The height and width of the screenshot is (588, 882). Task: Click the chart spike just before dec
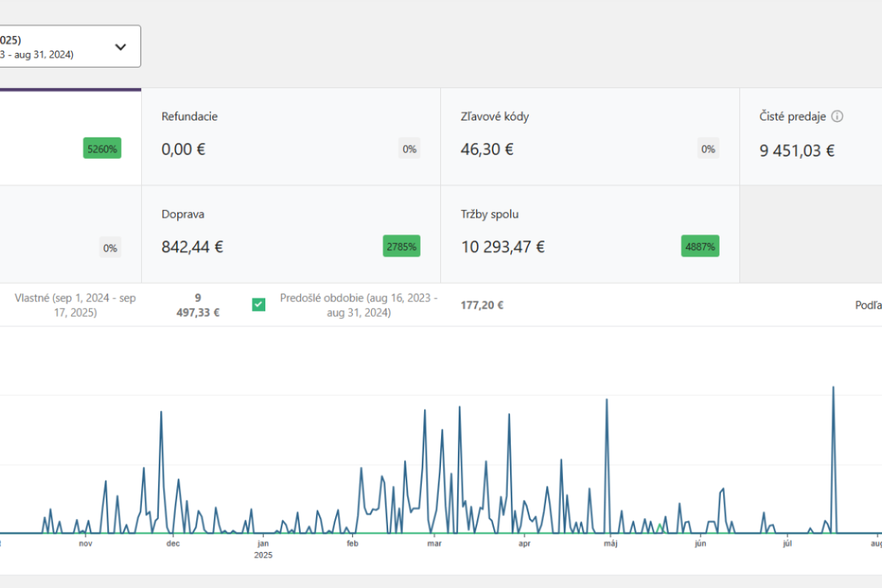pos(161,413)
